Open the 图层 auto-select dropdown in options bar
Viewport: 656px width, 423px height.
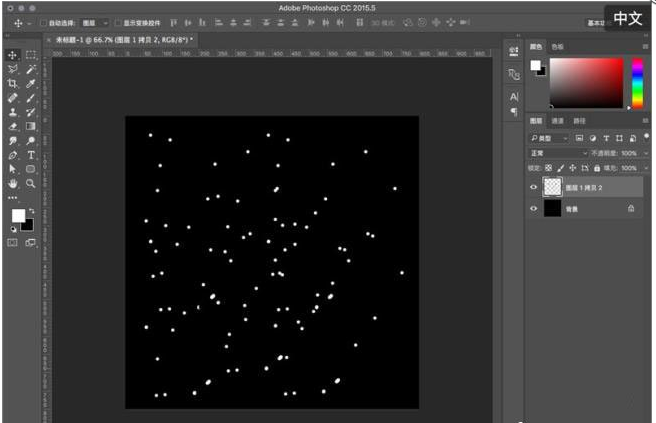tap(95, 21)
